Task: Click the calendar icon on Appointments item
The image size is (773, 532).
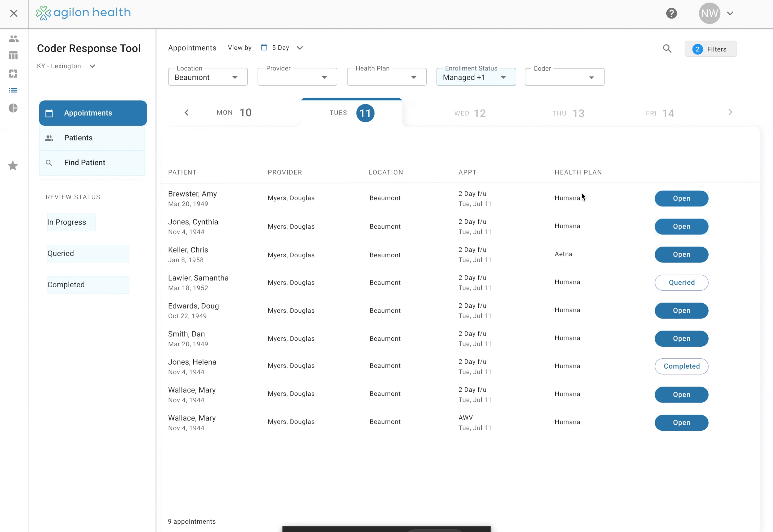Action: pyautogui.click(x=49, y=113)
